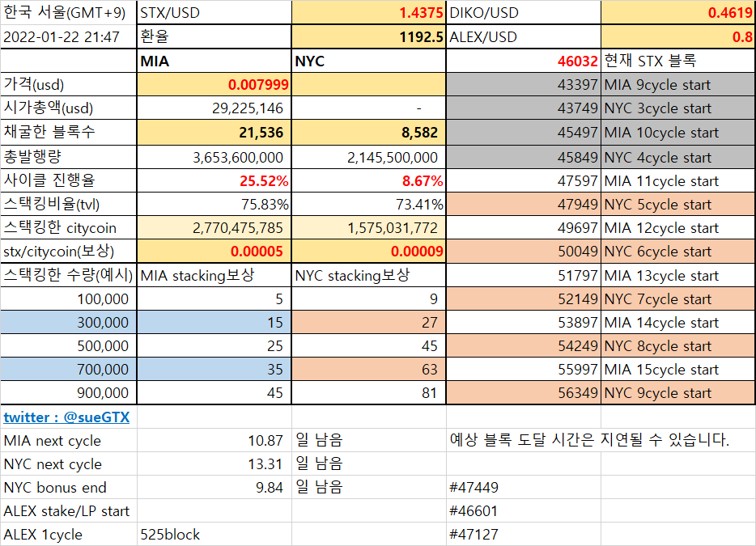Click the MIA 11cycle start cell
The width and height of the screenshot is (756, 546).
(x=677, y=180)
